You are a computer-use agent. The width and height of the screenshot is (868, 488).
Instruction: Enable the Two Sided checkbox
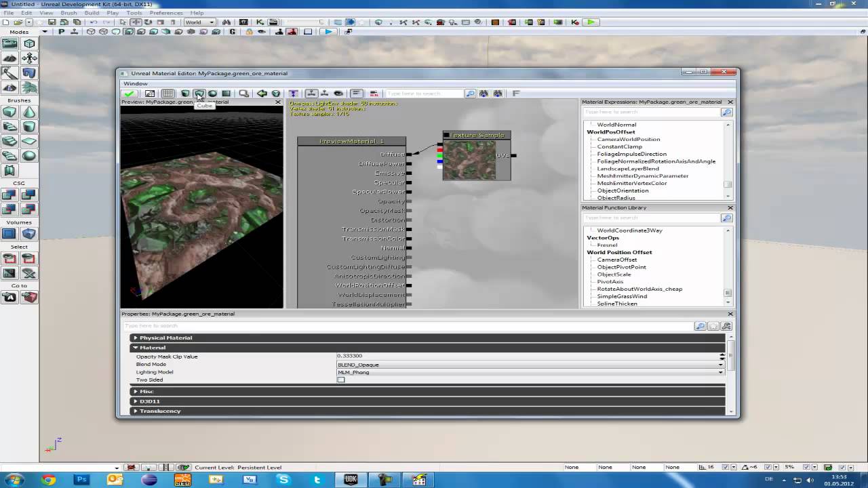click(341, 380)
